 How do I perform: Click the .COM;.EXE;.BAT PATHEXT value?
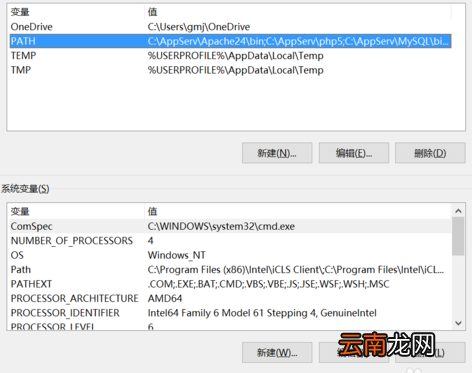tap(268, 284)
